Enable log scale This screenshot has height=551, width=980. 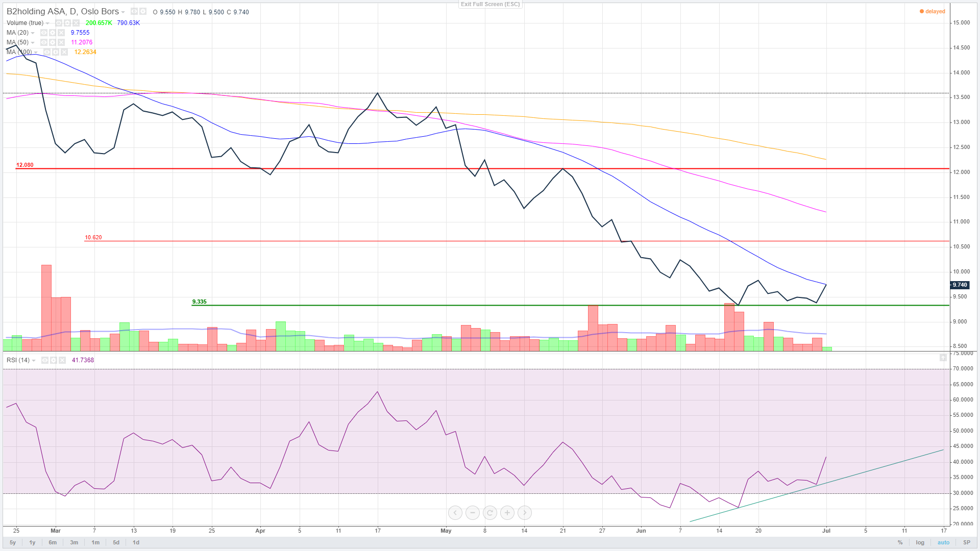pyautogui.click(x=920, y=542)
